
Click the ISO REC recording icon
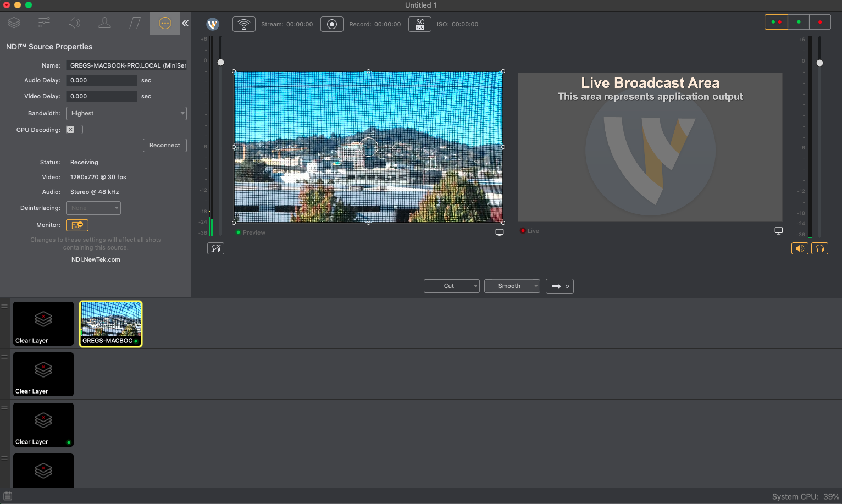click(419, 24)
